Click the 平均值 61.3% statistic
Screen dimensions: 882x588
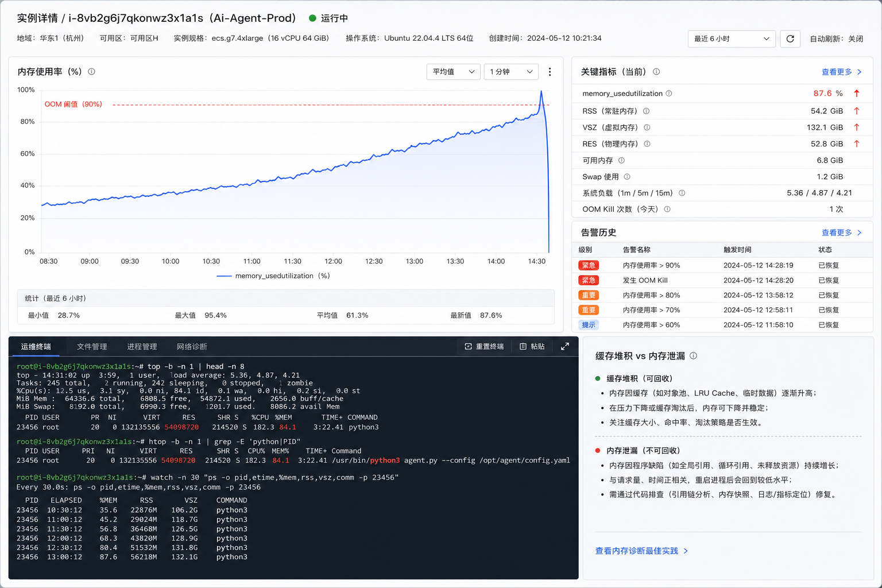click(x=343, y=315)
